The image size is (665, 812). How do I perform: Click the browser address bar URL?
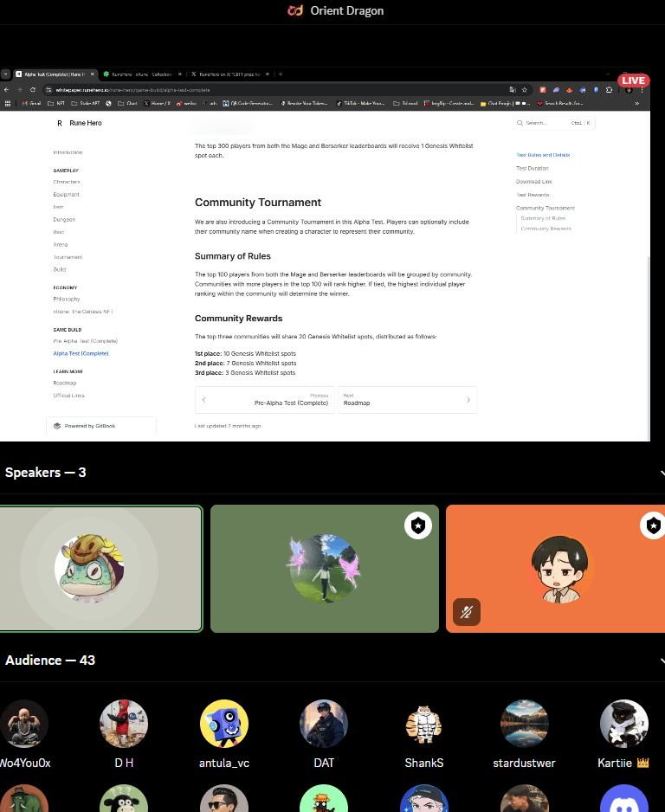(x=132, y=89)
